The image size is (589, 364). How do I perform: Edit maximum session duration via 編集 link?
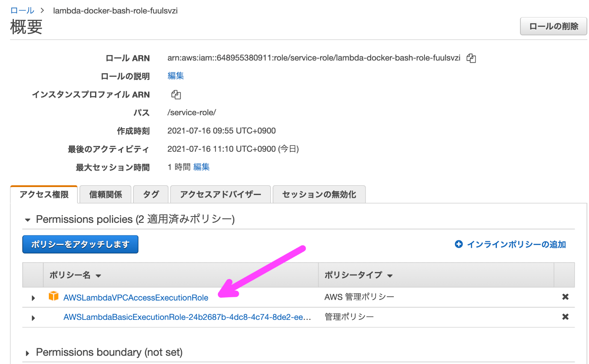pos(201,167)
